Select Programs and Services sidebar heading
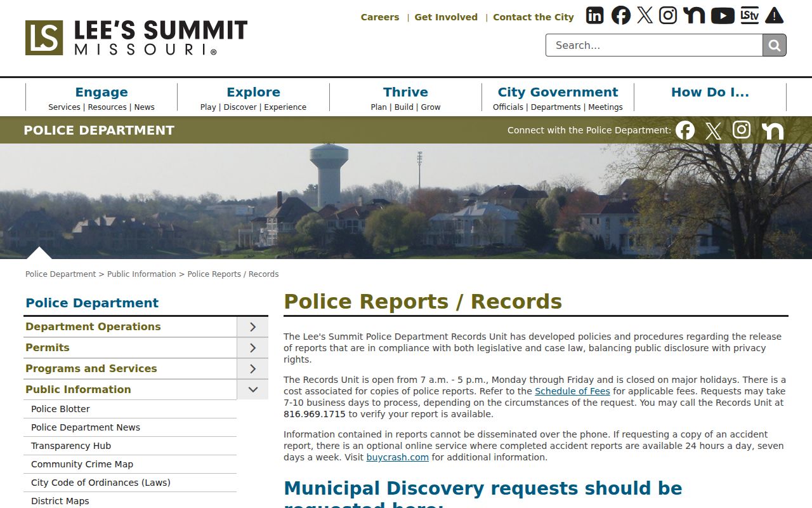Viewport: 812px width, 508px height. pos(91,368)
